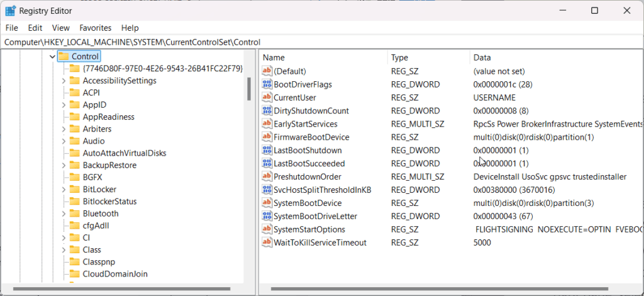This screenshot has height=296, width=644.
Task: Click the 0x00380000 (3670016) data cell
Action: [x=514, y=190]
